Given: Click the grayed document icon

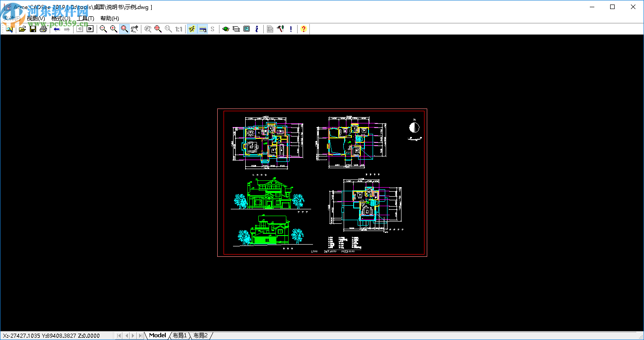Looking at the screenshot, I should tap(270, 29).
